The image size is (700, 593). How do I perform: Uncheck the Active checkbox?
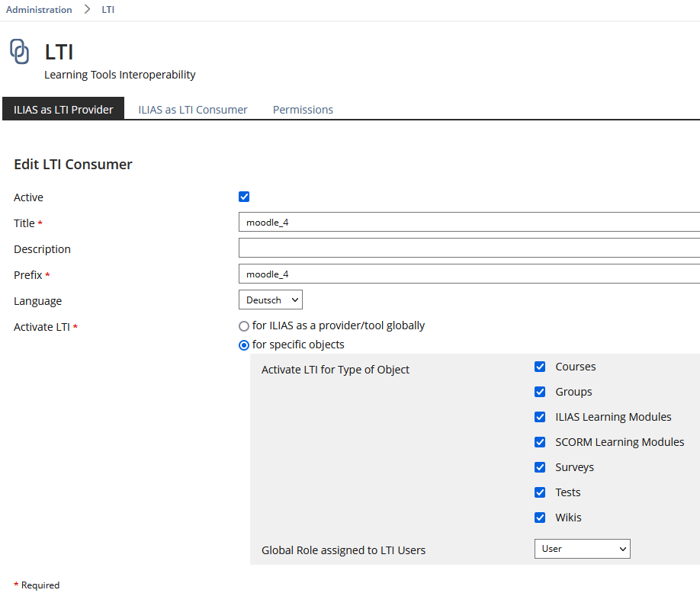244,197
